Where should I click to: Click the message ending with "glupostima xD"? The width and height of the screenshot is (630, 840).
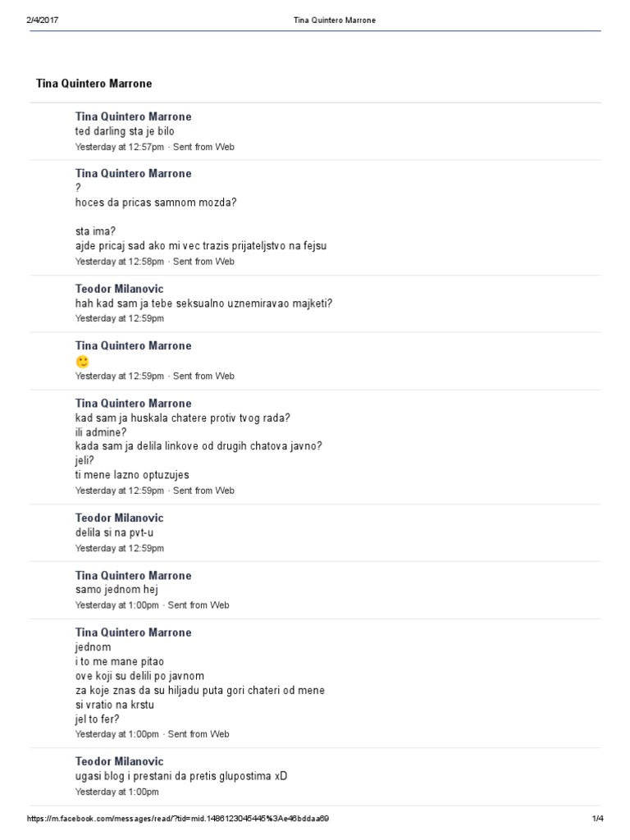tap(181, 776)
